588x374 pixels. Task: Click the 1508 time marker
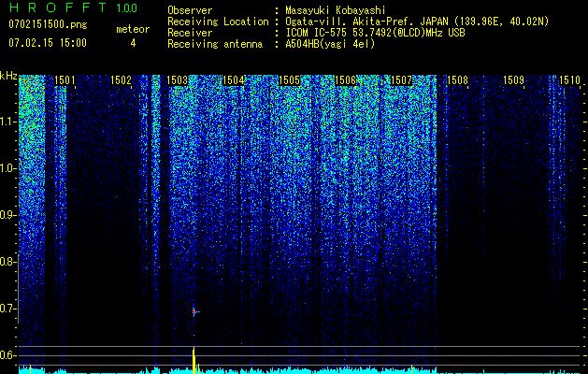457,80
